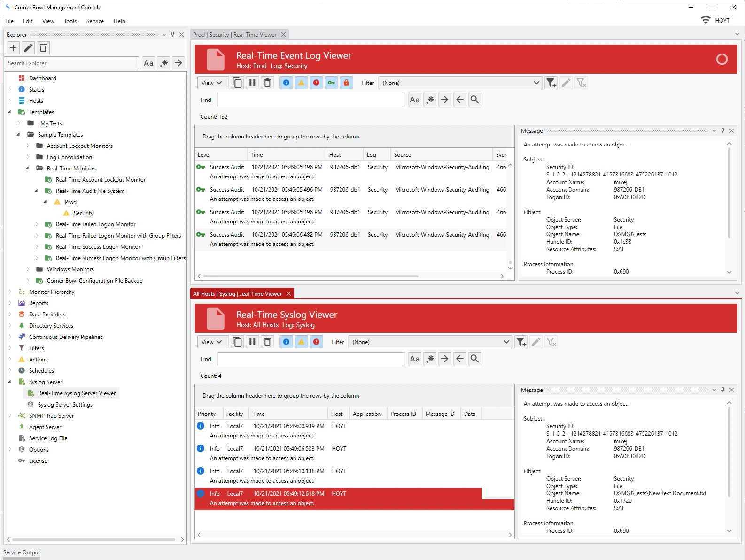745x560 pixels.
Task: Pause the Real-Time Event Log Viewer
Action: click(252, 83)
